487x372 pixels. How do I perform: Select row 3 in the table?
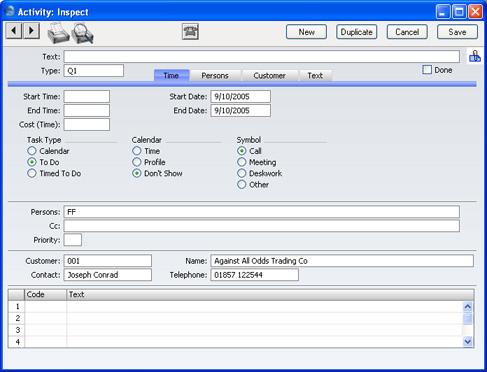tap(235, 330)
